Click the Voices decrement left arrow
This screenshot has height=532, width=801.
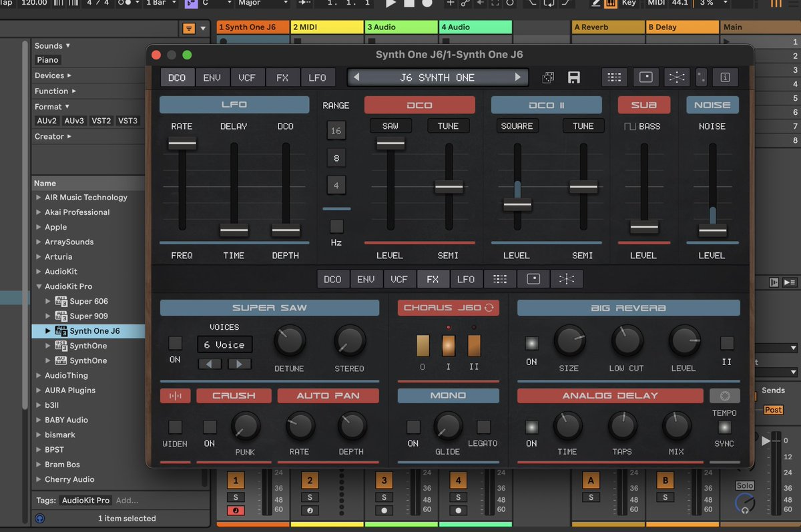(211, 364)
